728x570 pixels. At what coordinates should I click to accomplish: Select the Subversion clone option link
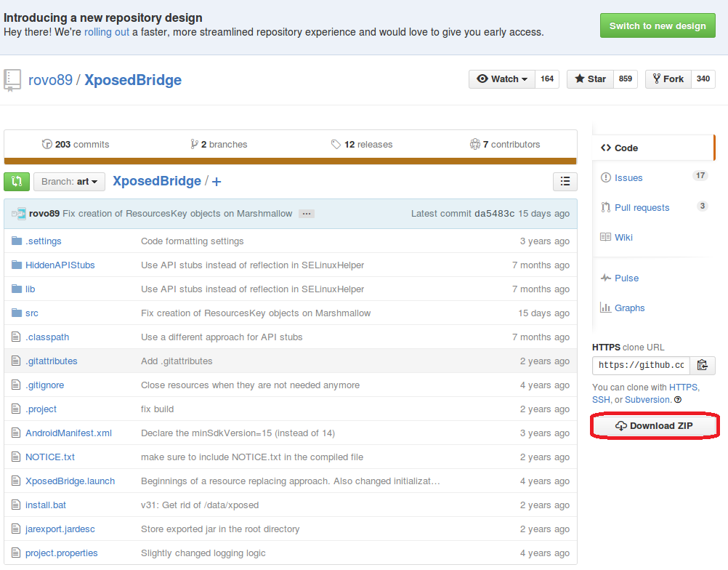(x=647, y=400)
